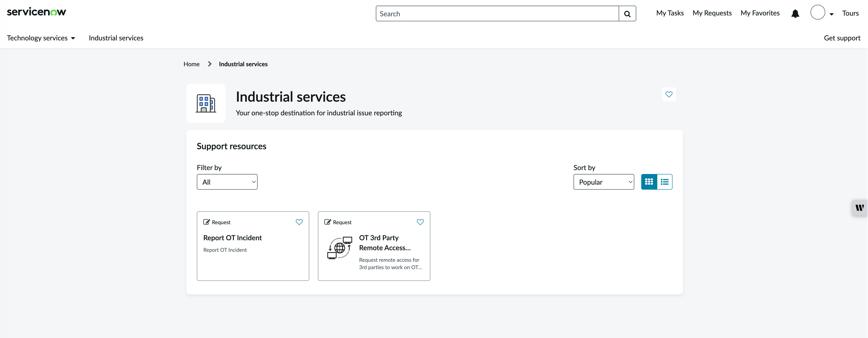Click the ServiceNow logo
This screenshot has height=338, width=868.
click(x=36, y=12)
